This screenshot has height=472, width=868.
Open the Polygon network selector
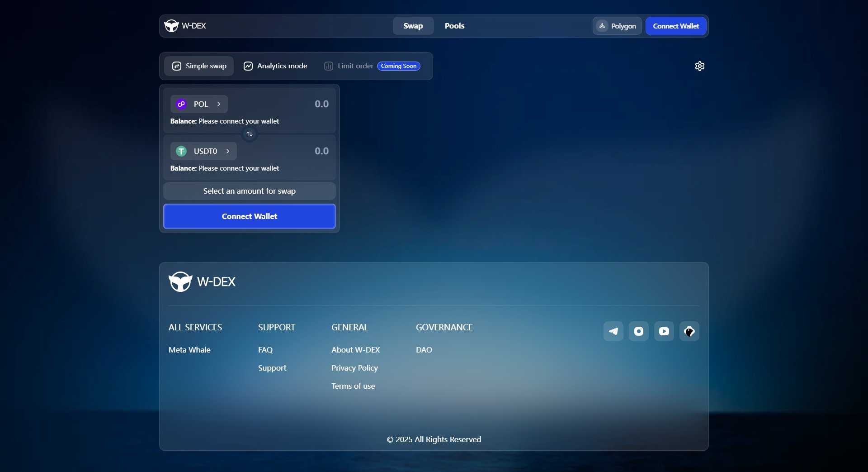[x=617, y=26]
